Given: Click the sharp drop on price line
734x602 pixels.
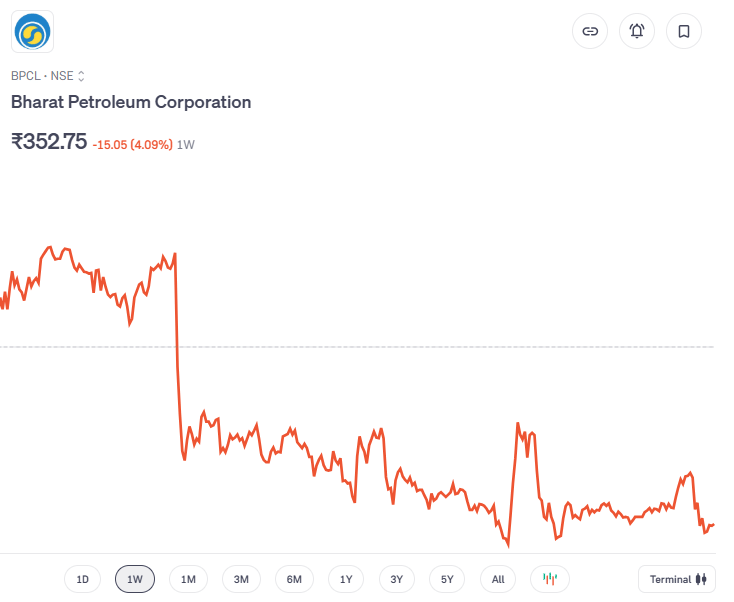Looking at the screenshot, I should [177, 350].
